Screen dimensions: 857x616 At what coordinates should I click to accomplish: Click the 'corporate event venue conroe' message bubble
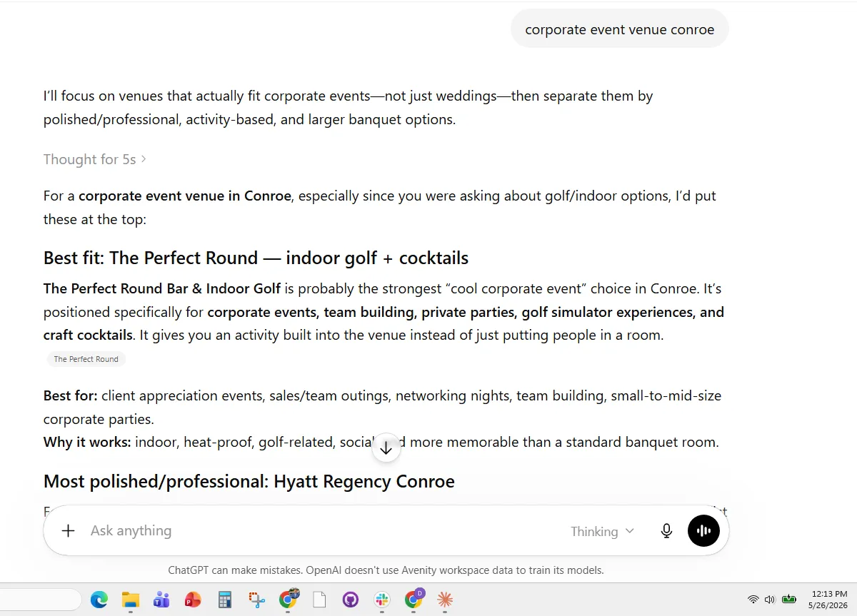[619, 29]
